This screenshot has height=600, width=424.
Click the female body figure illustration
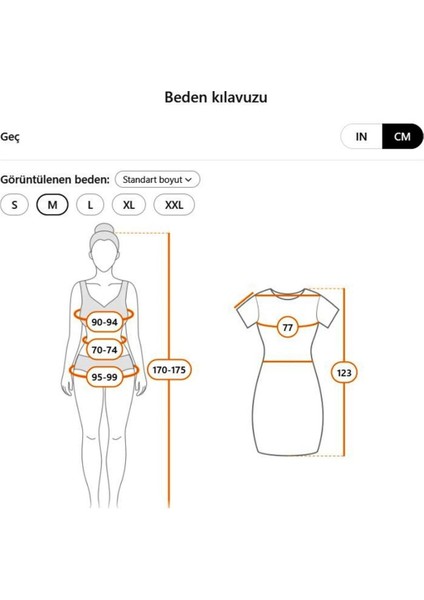tap(104, 365)
